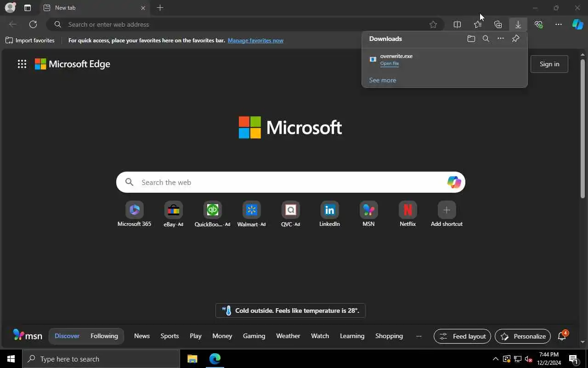The height and width of the screenshot is (368, 588).
Task: Focus the address bar search field
Action: pos(245,24)
